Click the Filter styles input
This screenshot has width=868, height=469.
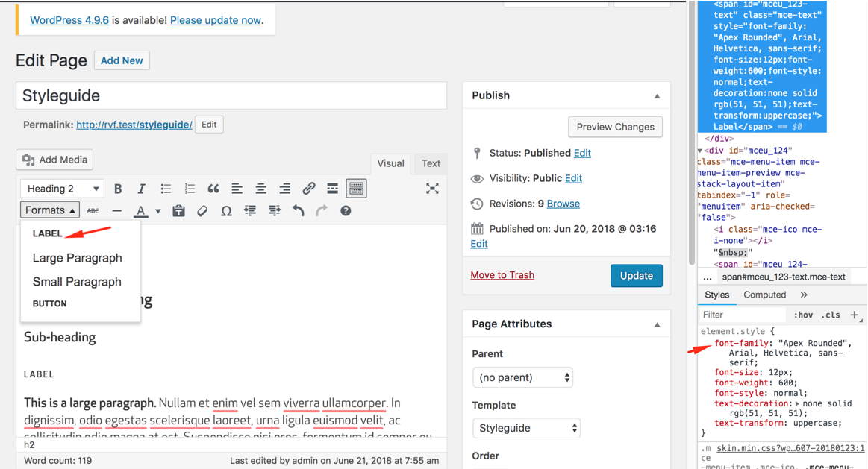coord(742,315)
